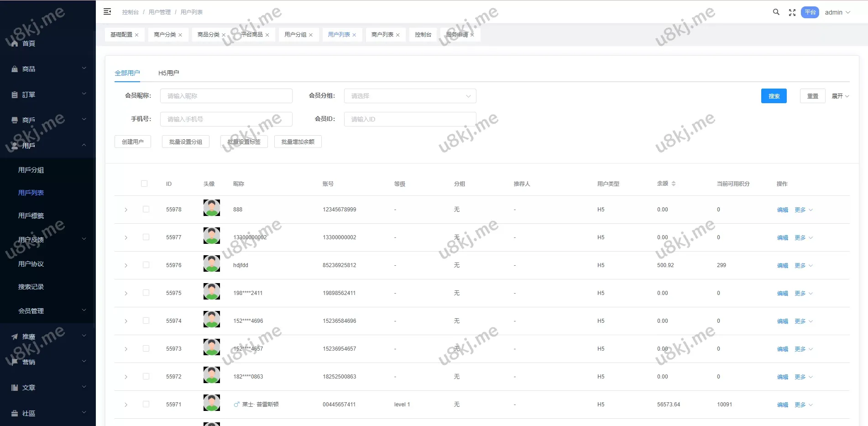Focus the 手机号 input field
868x426 pixels.
click(226, 119)
